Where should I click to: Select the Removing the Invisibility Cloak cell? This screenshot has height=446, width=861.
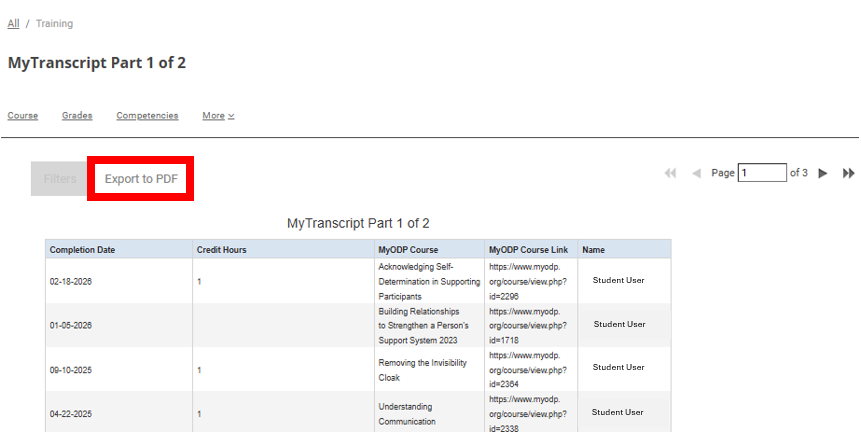coord(422,369)
